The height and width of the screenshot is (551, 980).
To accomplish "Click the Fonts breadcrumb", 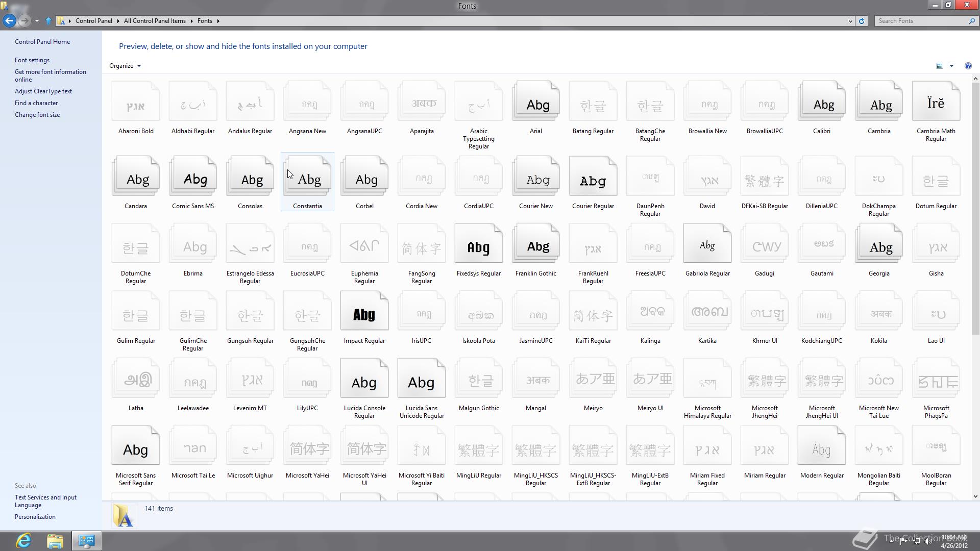I will click(205, 21).
